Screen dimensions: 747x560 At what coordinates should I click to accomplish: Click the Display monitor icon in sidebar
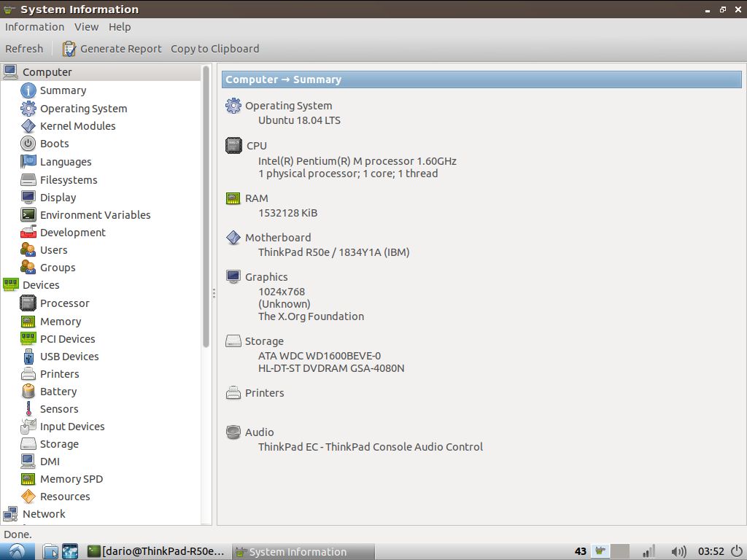tap(28, 197)
